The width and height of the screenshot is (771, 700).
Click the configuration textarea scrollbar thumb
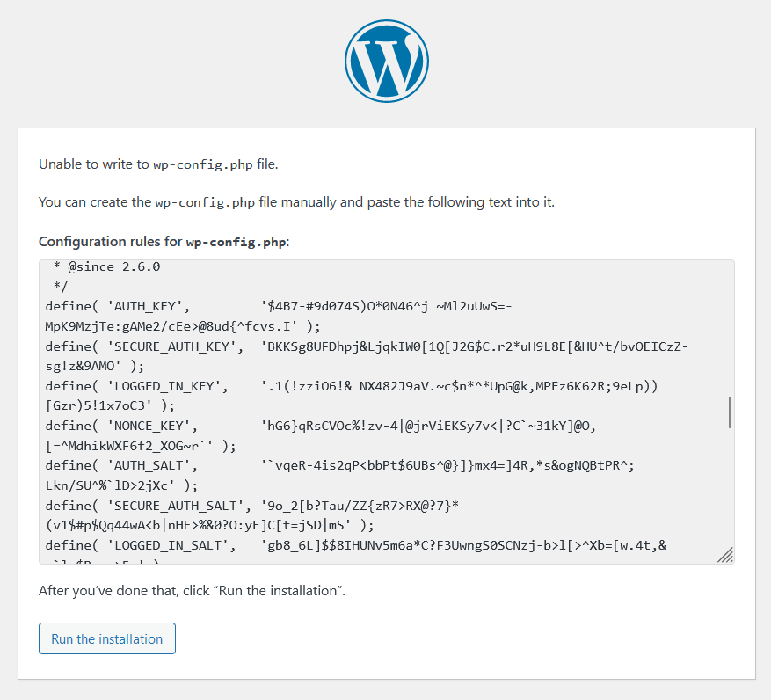729,412
